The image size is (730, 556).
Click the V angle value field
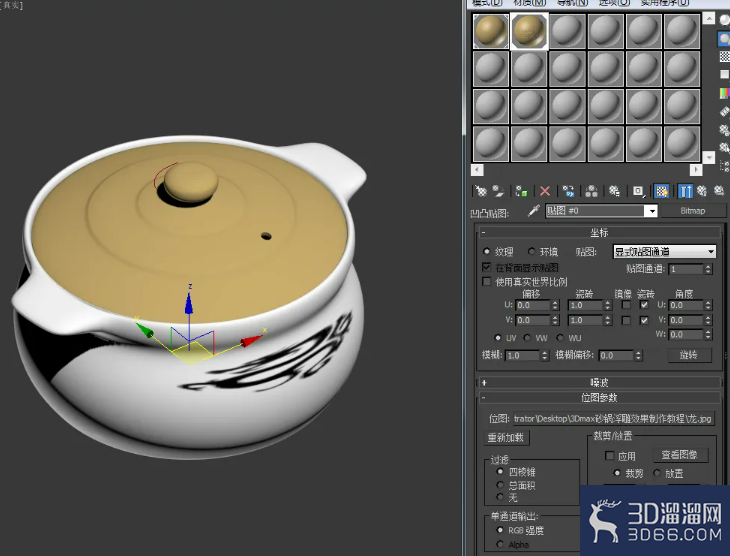[686, 320]
